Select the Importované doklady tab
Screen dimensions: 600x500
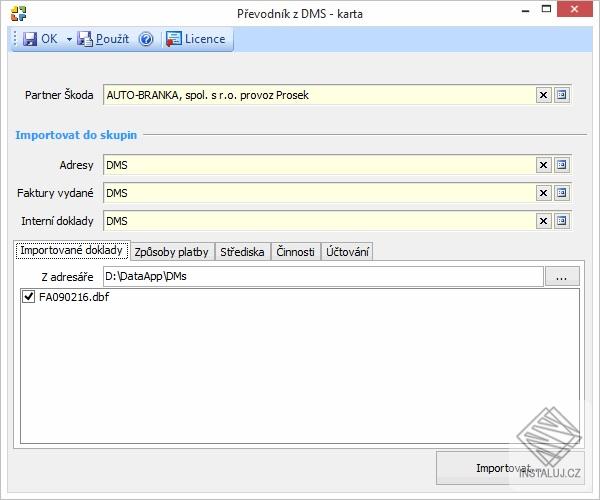pyautogui.click(x=72, y=250)
